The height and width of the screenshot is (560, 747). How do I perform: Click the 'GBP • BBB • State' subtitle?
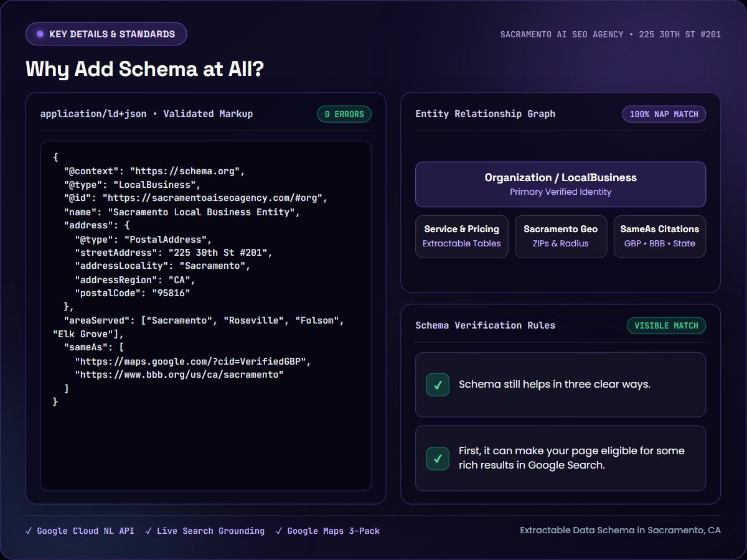[x=659, y=243]
